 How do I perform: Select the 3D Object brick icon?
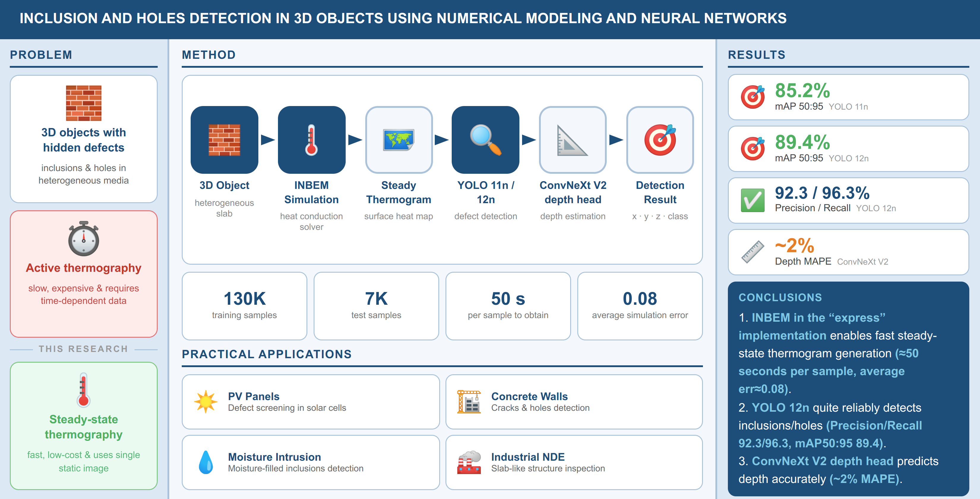(x=225, y=140)
